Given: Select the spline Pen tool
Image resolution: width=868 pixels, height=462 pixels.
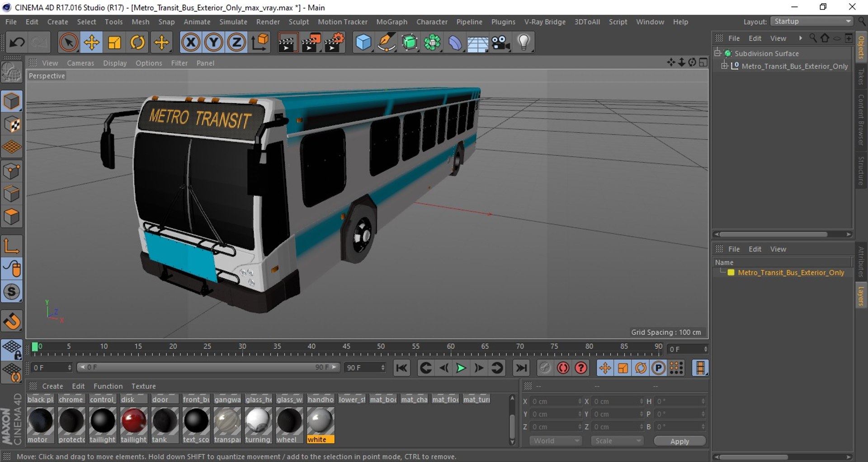Looking at the screenshot, I should tap(386, 42).
